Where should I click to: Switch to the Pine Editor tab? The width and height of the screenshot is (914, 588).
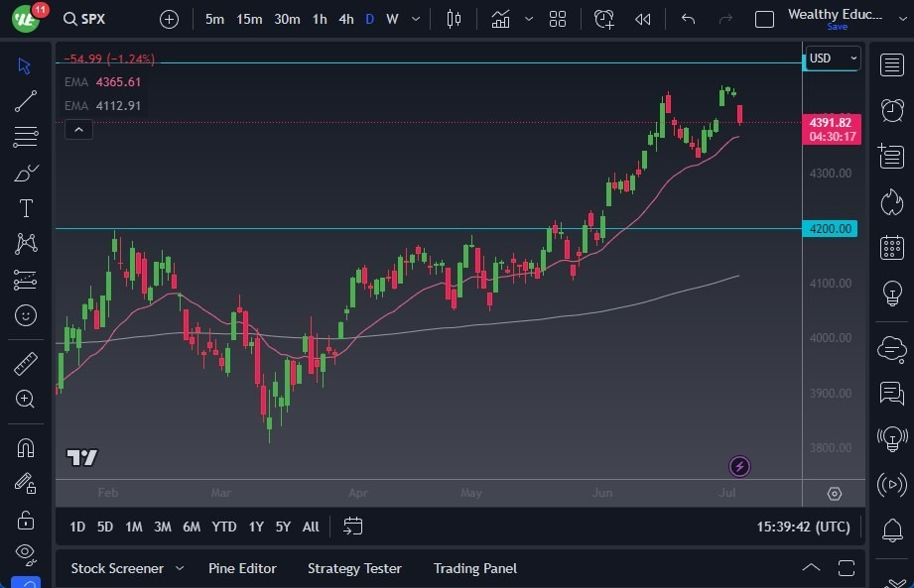pos(243,568)
